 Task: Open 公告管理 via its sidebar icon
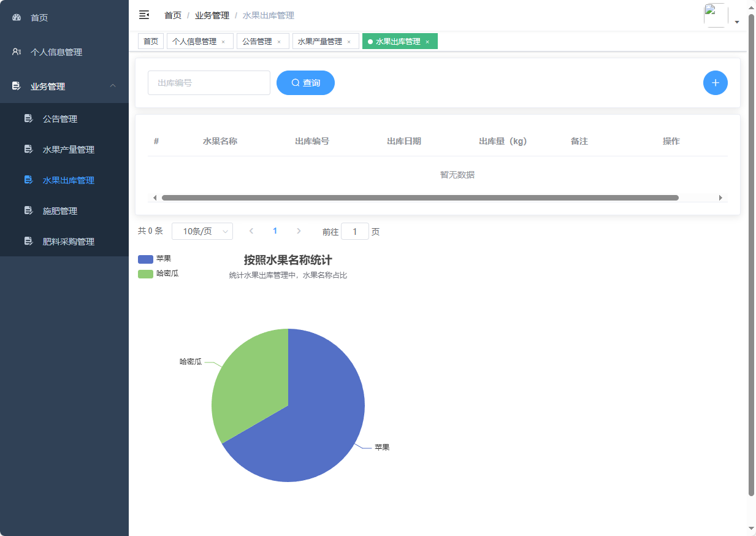click(x=28, y=118)
